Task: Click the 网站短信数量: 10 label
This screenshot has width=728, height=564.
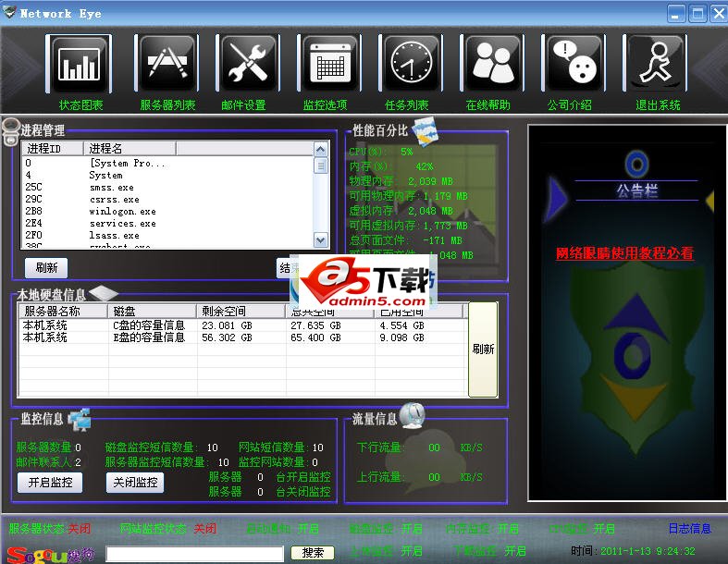Action: 281,447
